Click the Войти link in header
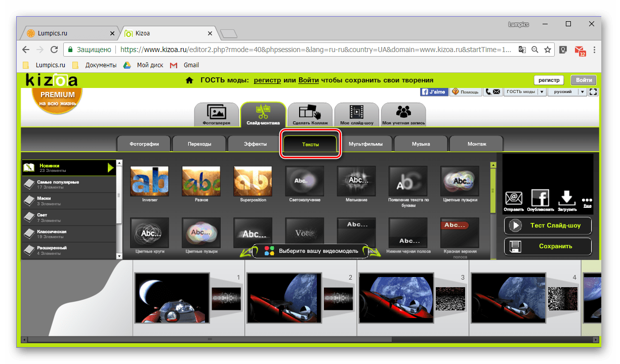 (x=309, y=80)
